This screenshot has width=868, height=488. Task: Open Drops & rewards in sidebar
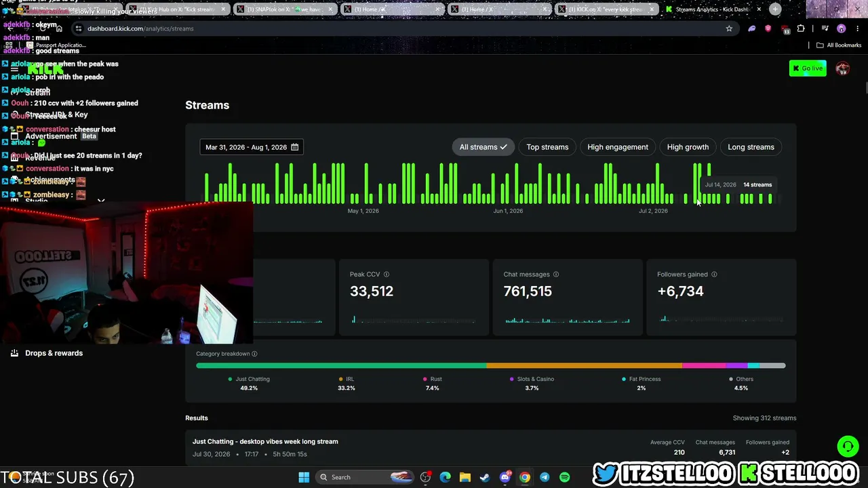click(54, 353)
